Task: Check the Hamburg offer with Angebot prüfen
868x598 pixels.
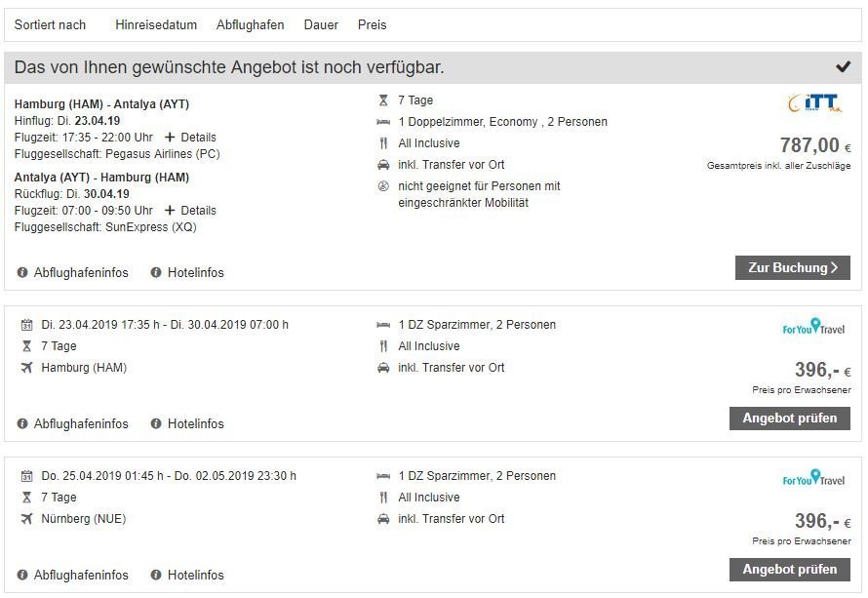Action: pos(790,419)
